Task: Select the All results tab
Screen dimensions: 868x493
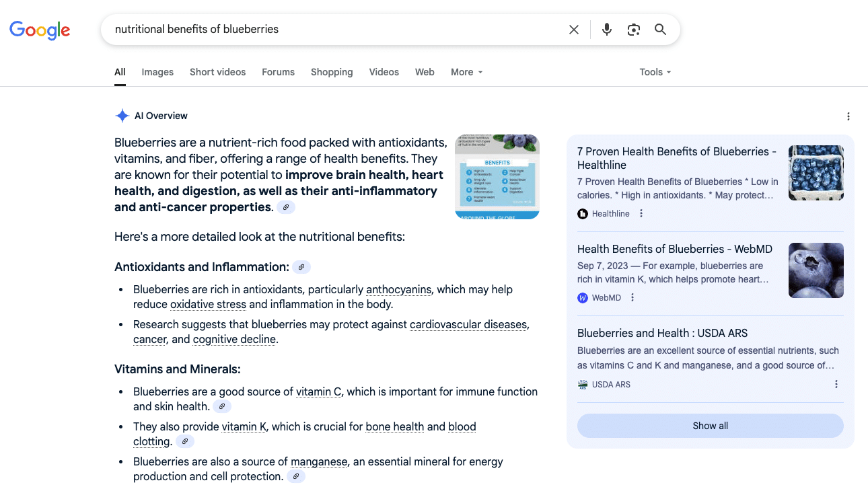Action: (x=120, y=72)
